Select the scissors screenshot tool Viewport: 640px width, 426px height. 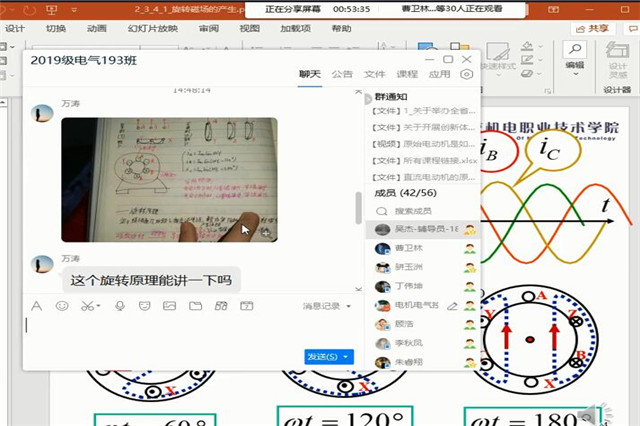click(x=87, y=306)
